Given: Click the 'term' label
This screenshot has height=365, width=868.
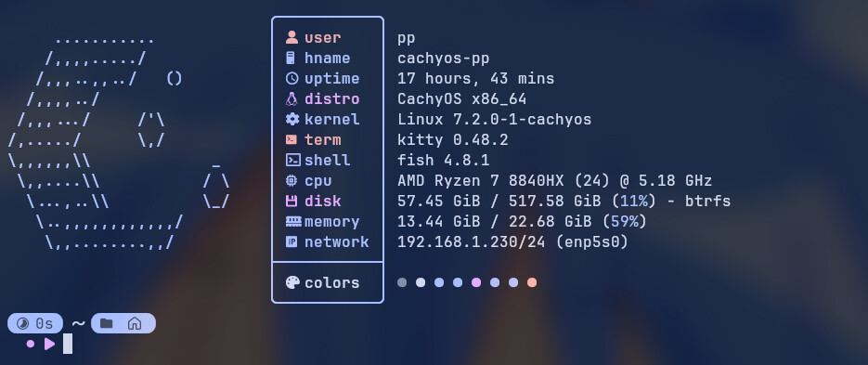Looking at the screenshot, I should 323,140.
